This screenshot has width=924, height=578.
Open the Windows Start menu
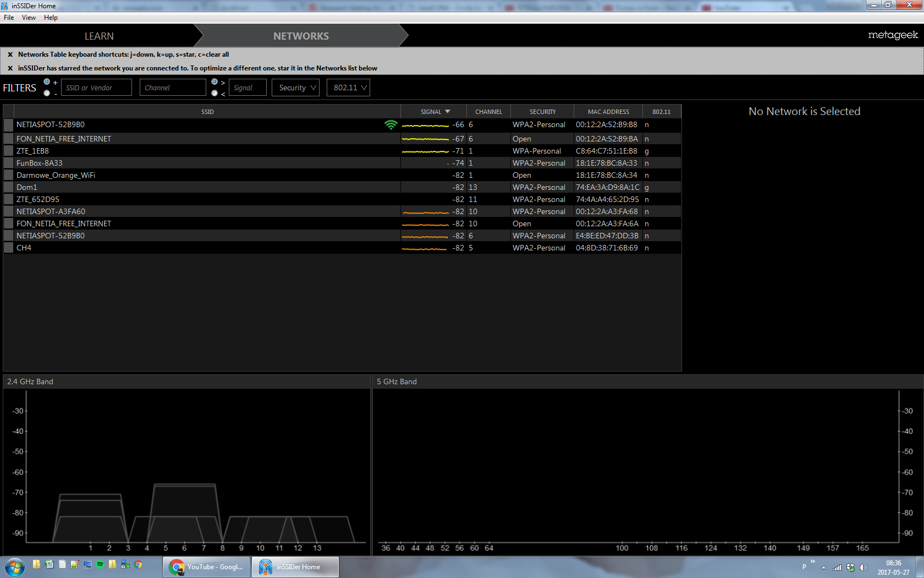(15, 567)
